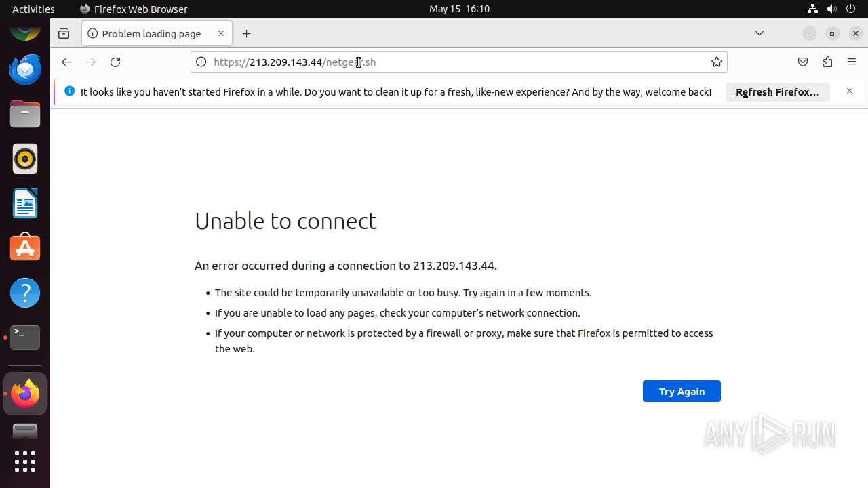Show Applications grid
Image resolution: width=868 pixels, height=488 pixels.
click(x=25, y=462)
